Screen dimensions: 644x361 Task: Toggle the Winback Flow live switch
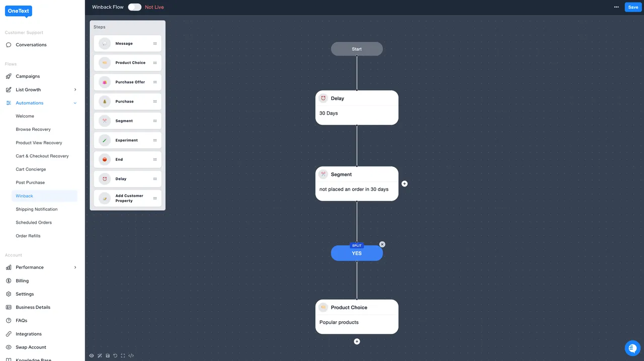coord(134,7)
